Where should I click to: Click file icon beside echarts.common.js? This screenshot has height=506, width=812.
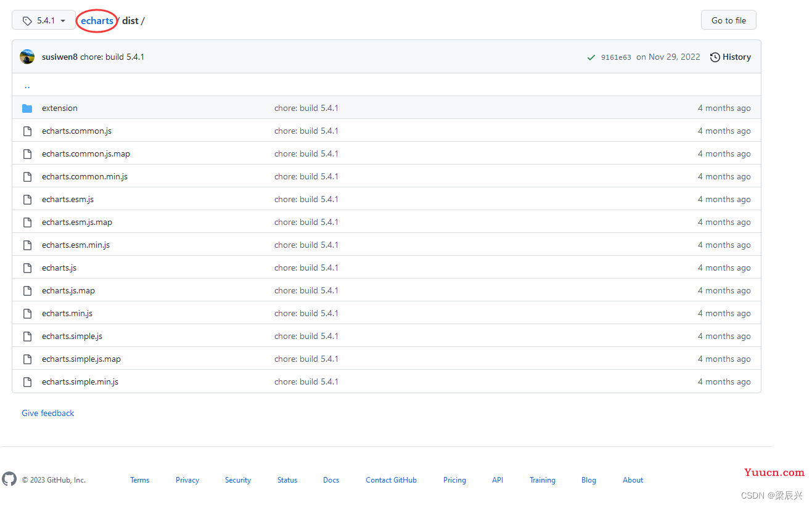(x=27, y=131)
